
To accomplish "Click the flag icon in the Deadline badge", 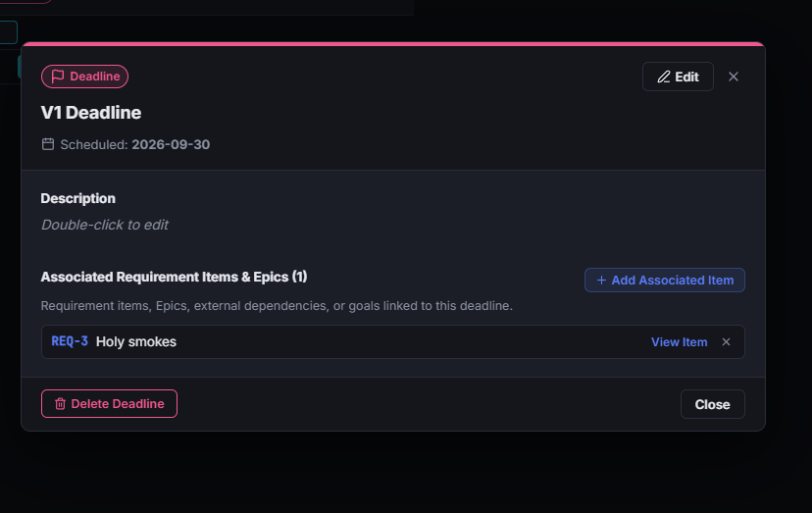I will 58,77.
